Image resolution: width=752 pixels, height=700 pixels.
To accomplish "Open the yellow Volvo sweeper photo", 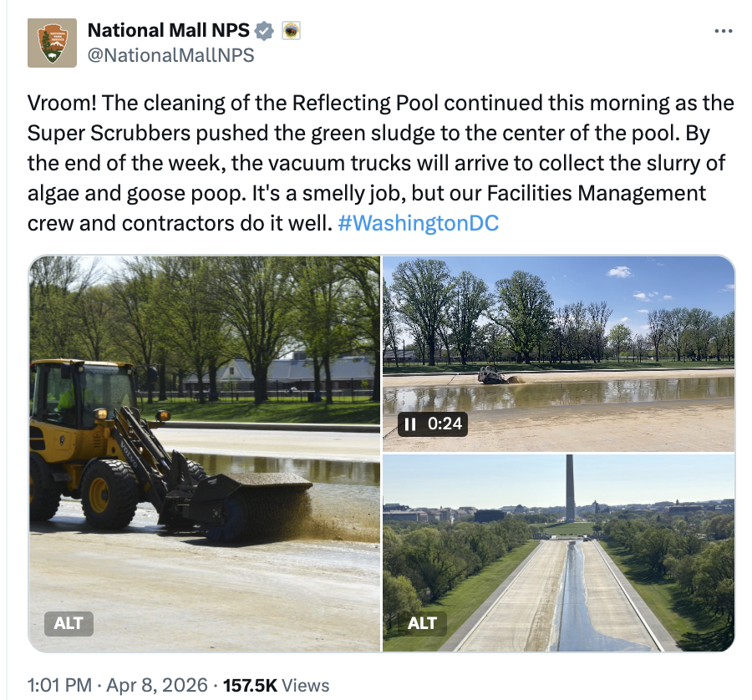I will tap(205, 454).
